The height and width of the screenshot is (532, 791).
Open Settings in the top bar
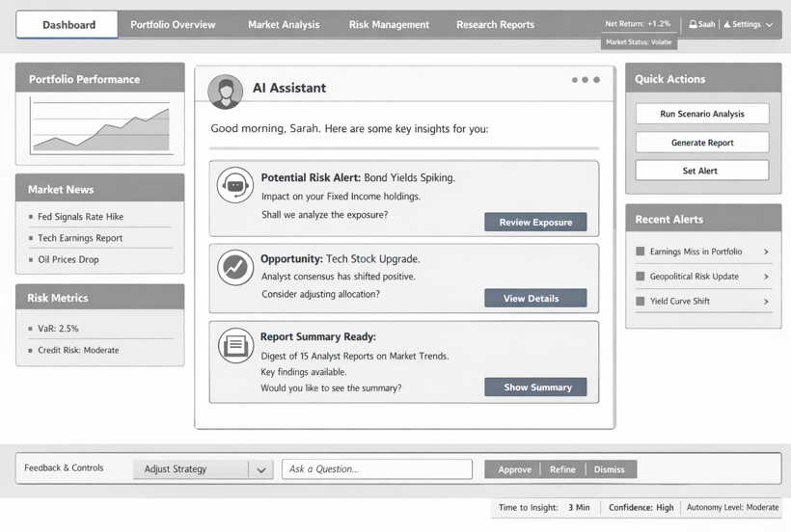coord(748,25)
